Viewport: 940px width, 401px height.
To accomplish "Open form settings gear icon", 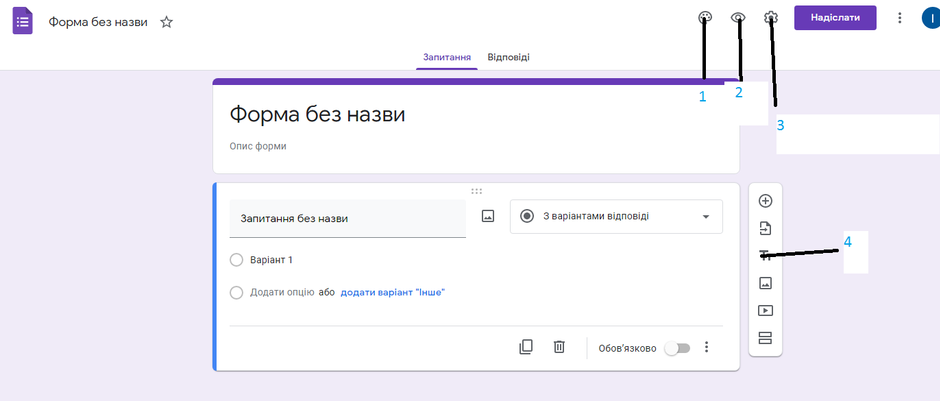I will click(771, 18).
